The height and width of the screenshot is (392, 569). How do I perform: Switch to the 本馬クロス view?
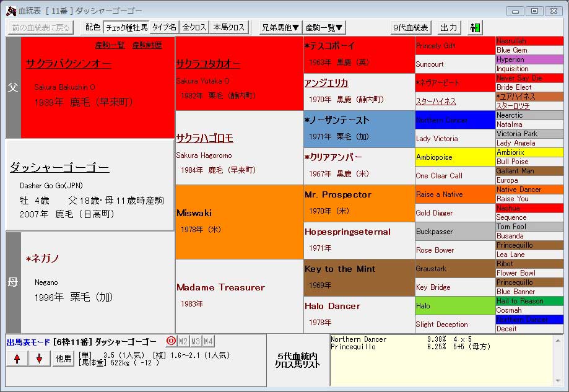(x=229, y=28)
